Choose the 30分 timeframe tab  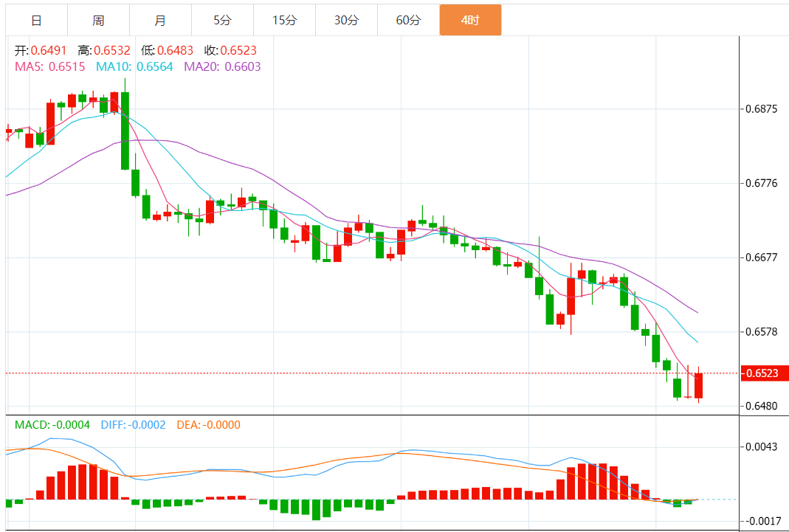click(346, 20)
